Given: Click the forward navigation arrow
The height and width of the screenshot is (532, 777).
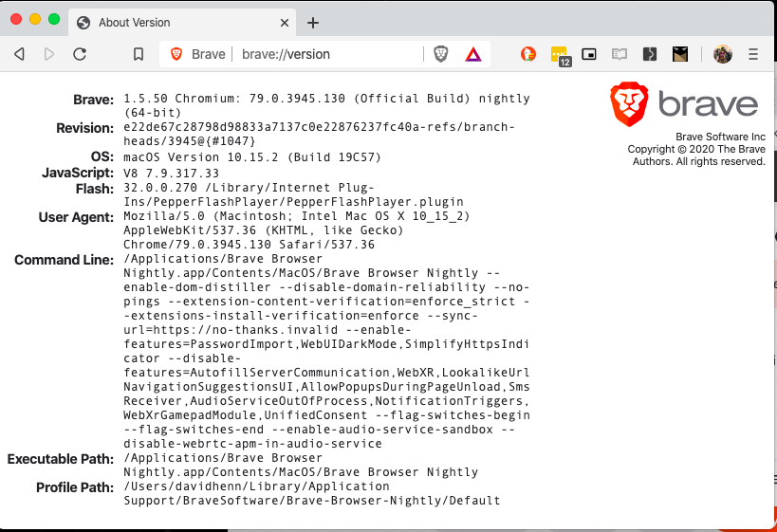Looking at the screenshot, I should 49,54.
